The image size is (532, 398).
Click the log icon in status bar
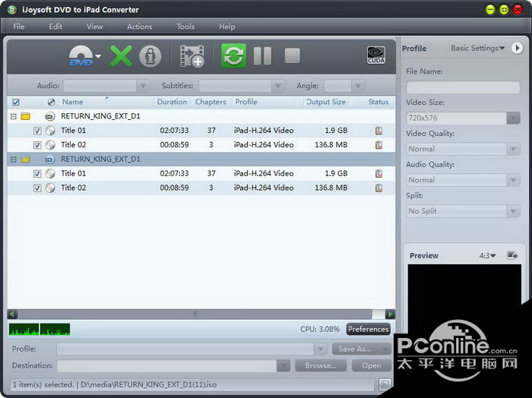pyautogui.click(x=385, y=384)
